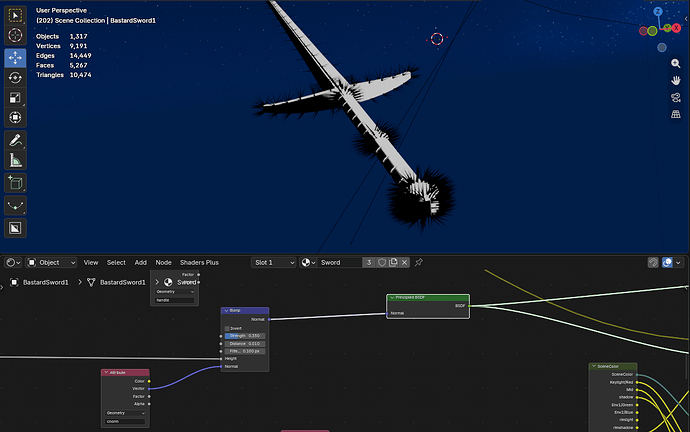Image resolution: width=690 pixels, height=432 pixels.
Task: Click the BastardSword1 mesh breadcrumb
Action: tap(122, 282)
